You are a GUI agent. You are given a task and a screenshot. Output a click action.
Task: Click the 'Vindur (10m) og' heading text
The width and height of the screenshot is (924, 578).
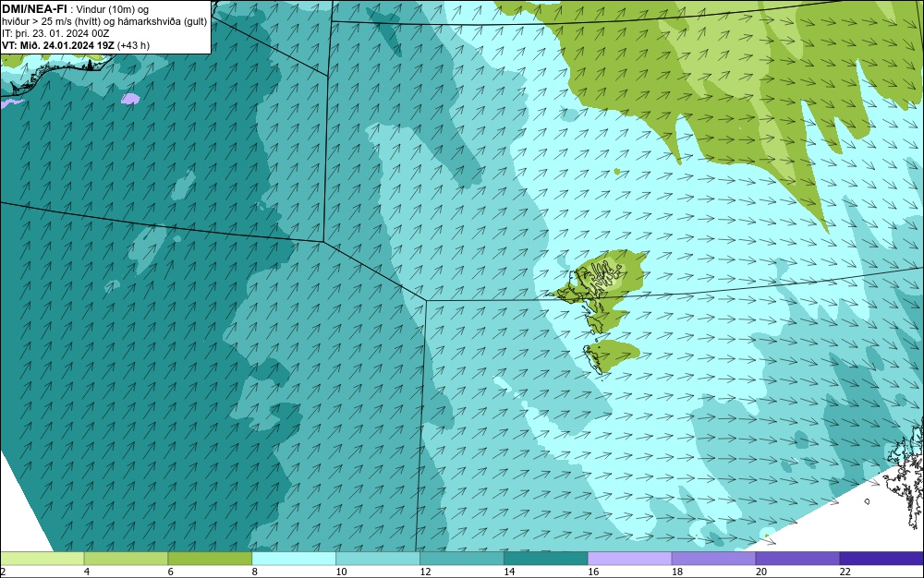(x=113, y=9)
